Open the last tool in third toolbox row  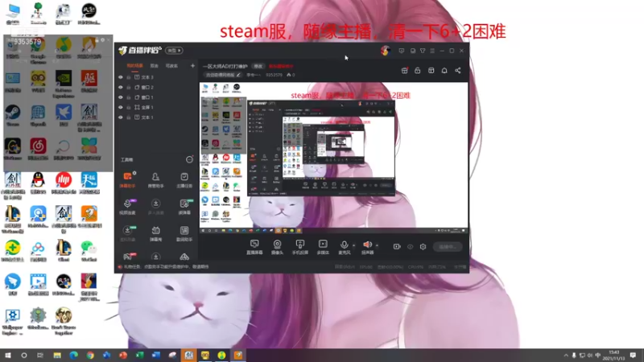(x=184, y=233)
